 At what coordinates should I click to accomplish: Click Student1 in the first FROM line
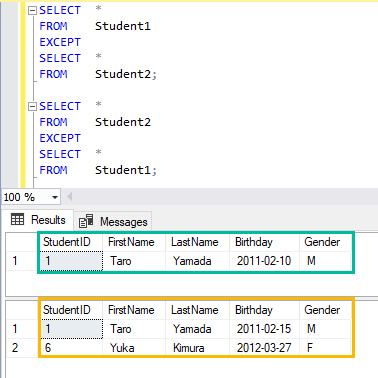pyautogui.click(x=123, y=26)
